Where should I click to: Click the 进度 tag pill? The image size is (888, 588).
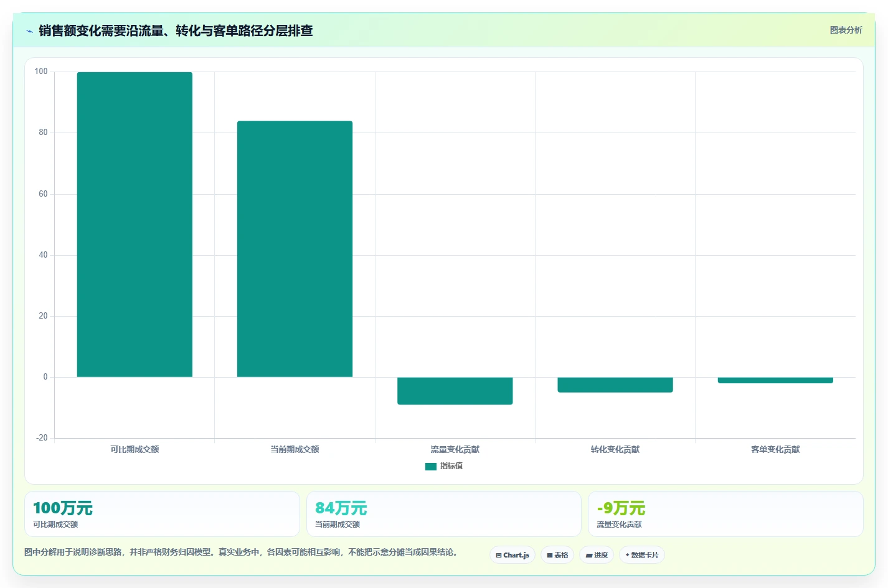click(x=597, y=555)
